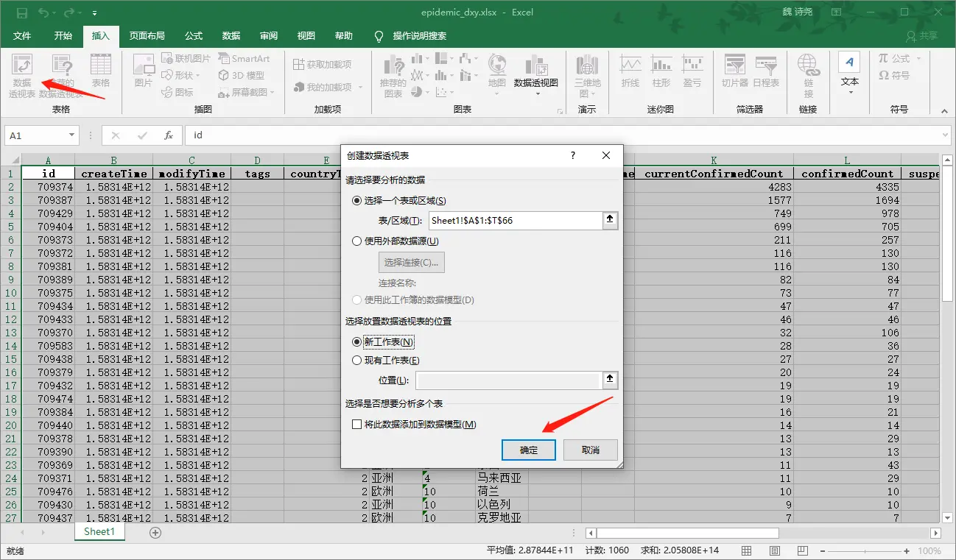Viewport: 956px width, 560px height.
Task: Select the Sheet1 worksheet tab
Action: click(x=99, y=532)
